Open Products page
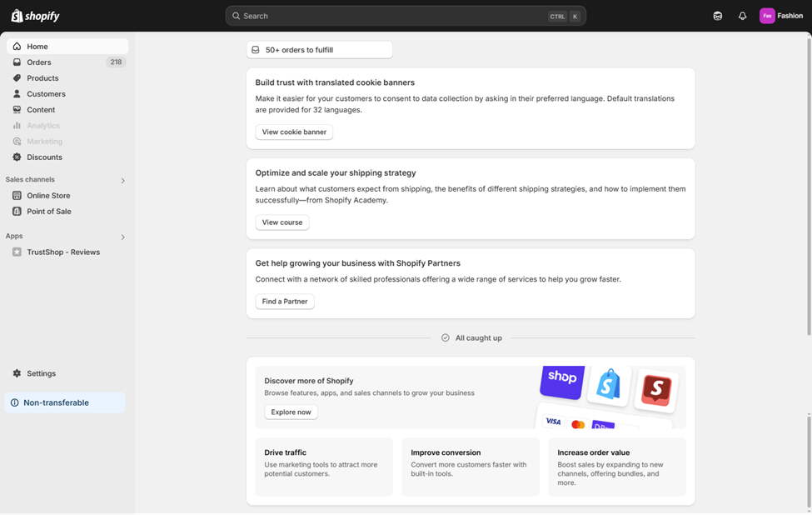Viewport: 812px width, 515px height. pyautogui.click(x=67, y=77)
